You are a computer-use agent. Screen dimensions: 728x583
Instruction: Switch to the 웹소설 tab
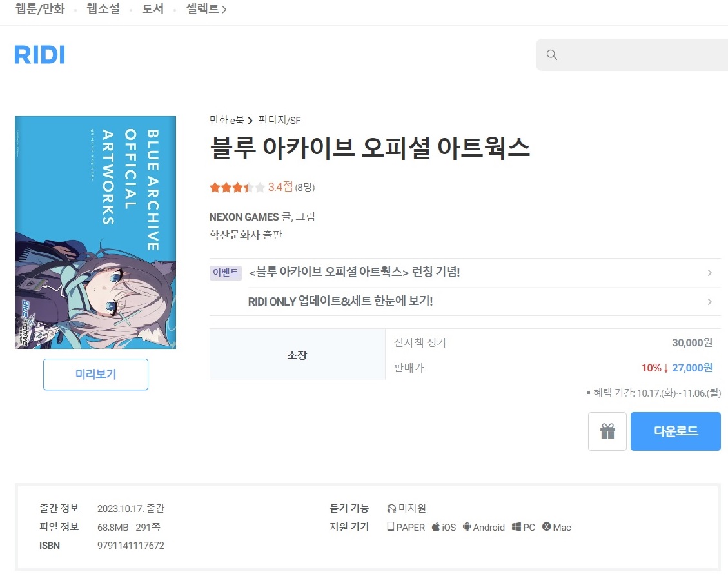[x=103, y=10]
